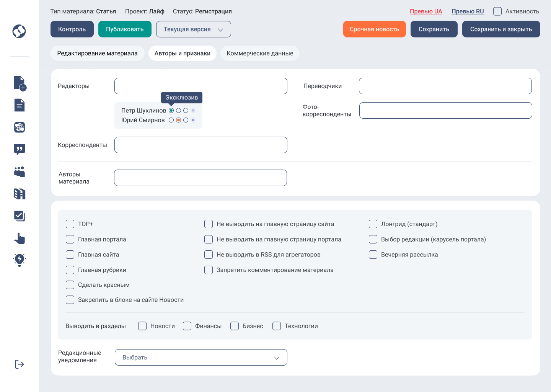This screenshot has height=392, width=551.
Task: Open the quotes speech bubble icon in sidebar
Action: coord(20,149)
